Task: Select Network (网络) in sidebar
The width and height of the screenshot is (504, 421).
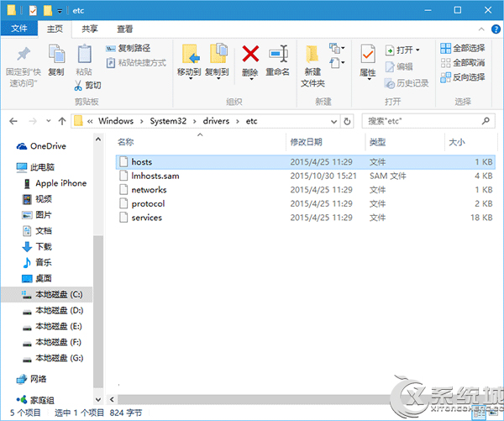Action: pyautogui.click(x=32, y=379)
